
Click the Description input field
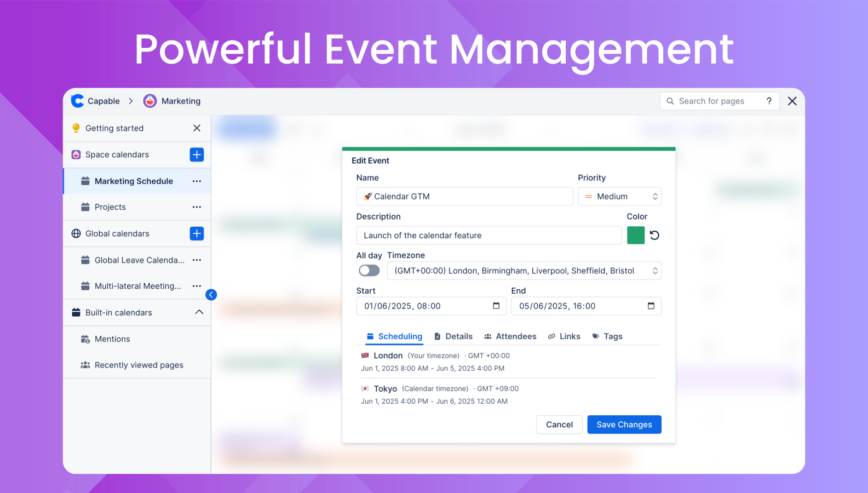point(488,235)
